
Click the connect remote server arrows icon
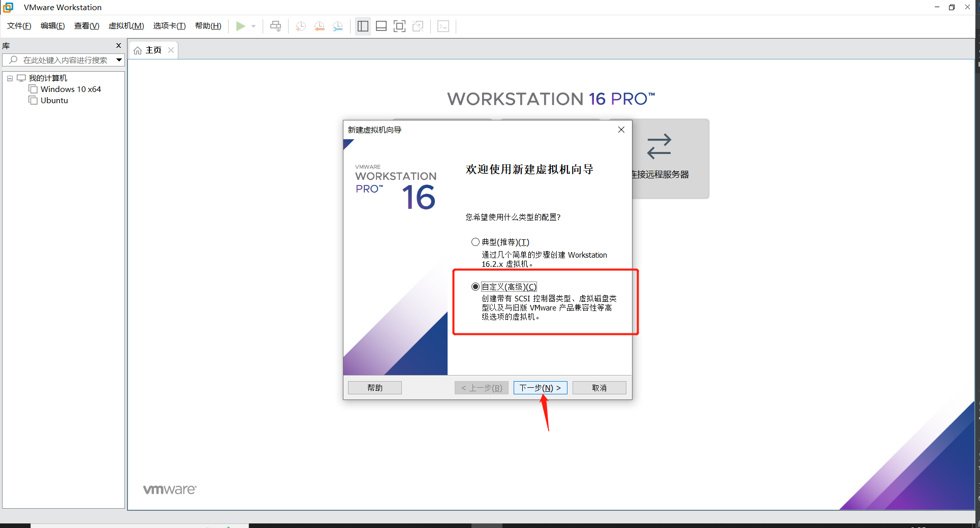coord(659,146)
